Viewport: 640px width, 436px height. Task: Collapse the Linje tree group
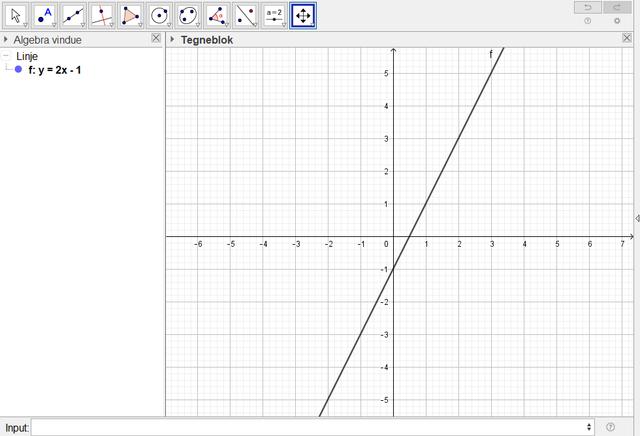pos(6,57)
